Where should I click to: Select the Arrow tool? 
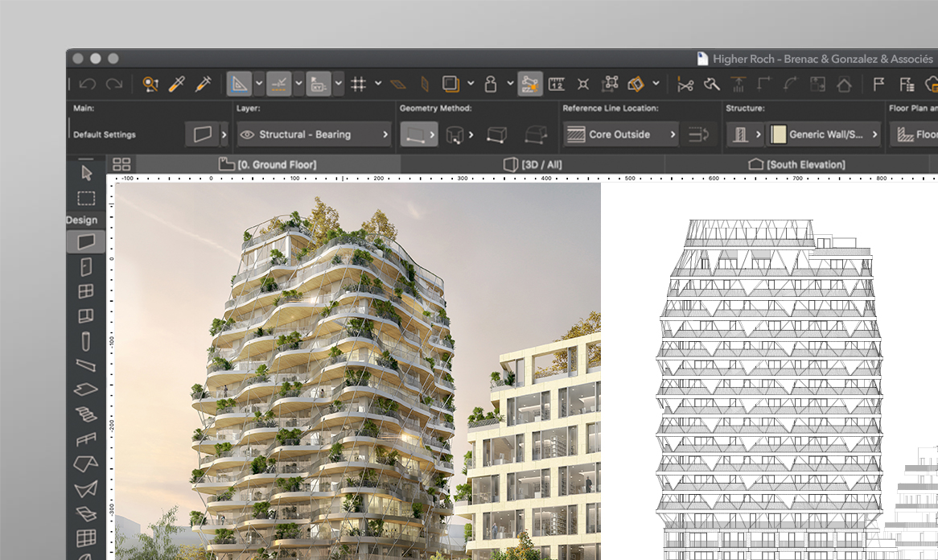click(86, 173)
